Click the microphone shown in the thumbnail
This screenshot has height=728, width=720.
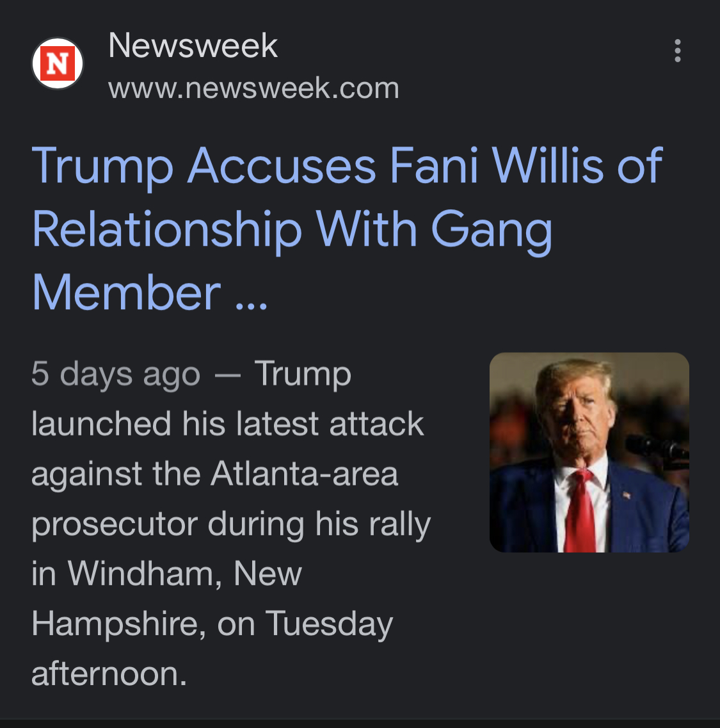click(x=658, y=448)
